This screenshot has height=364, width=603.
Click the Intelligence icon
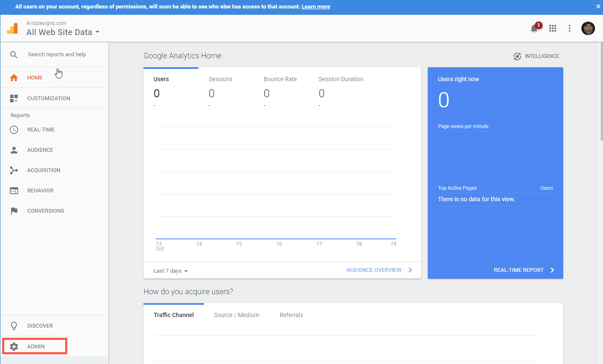pyautogui.click(x=517, y=56)
